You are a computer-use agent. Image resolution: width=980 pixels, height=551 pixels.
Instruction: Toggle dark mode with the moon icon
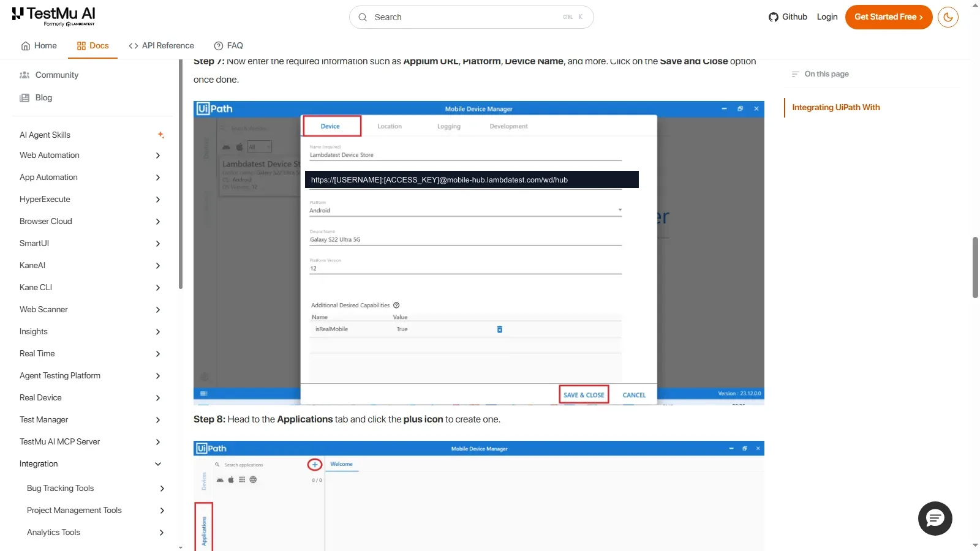tap(948, 17)
